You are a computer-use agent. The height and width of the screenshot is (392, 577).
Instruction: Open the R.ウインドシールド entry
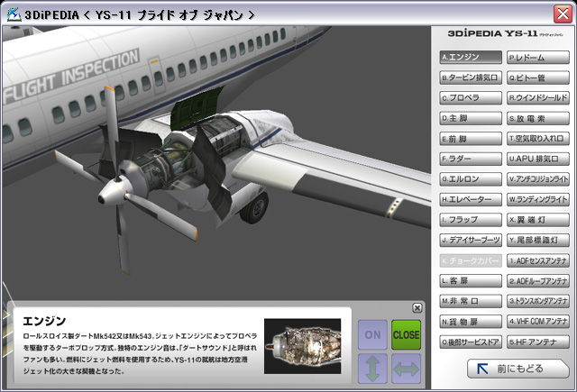coord(538,98)
